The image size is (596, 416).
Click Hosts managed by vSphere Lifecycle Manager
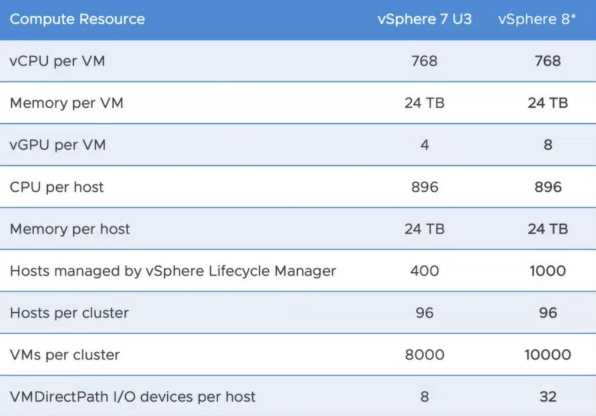pos(173,271)
